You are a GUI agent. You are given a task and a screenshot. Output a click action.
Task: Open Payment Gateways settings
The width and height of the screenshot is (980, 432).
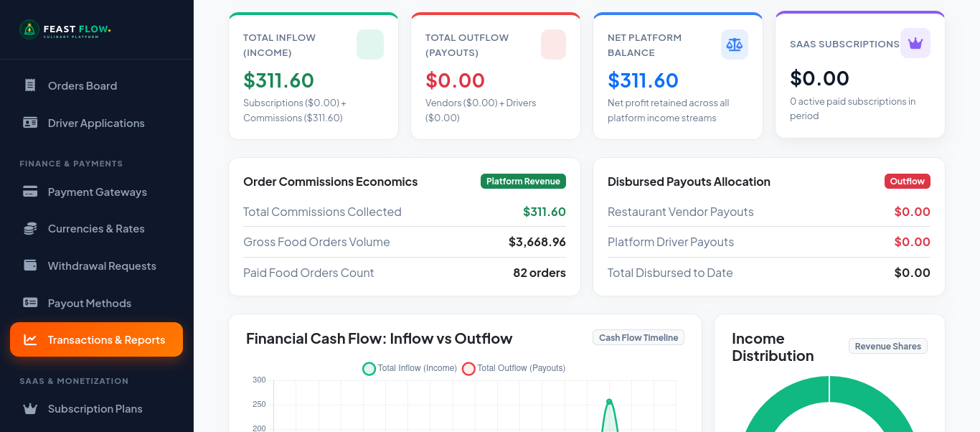(x=96, y=192)
